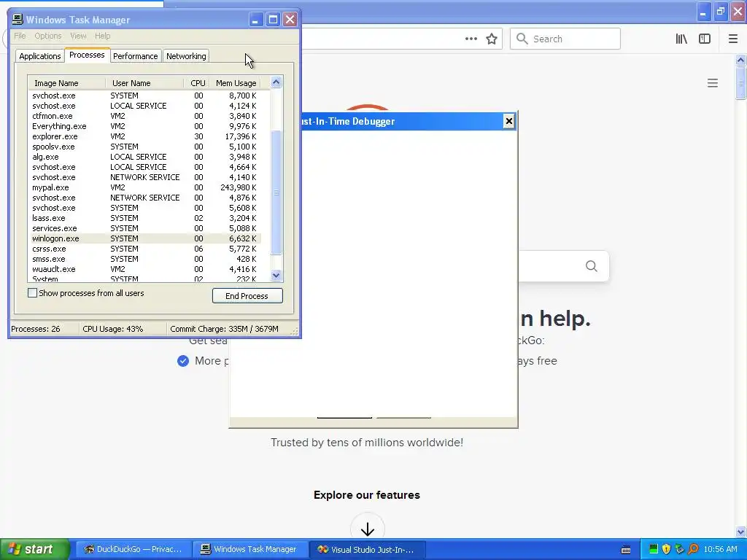Click the browser page scroll down arrow
Image resolution: width=747 pixels, height=560 pixels.
[740, 532]
